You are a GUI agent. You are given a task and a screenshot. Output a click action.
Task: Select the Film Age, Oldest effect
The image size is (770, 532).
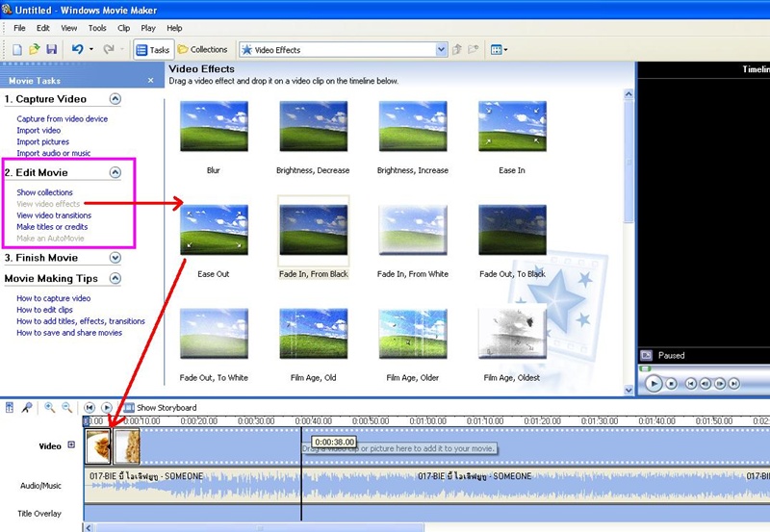(512, 334)
